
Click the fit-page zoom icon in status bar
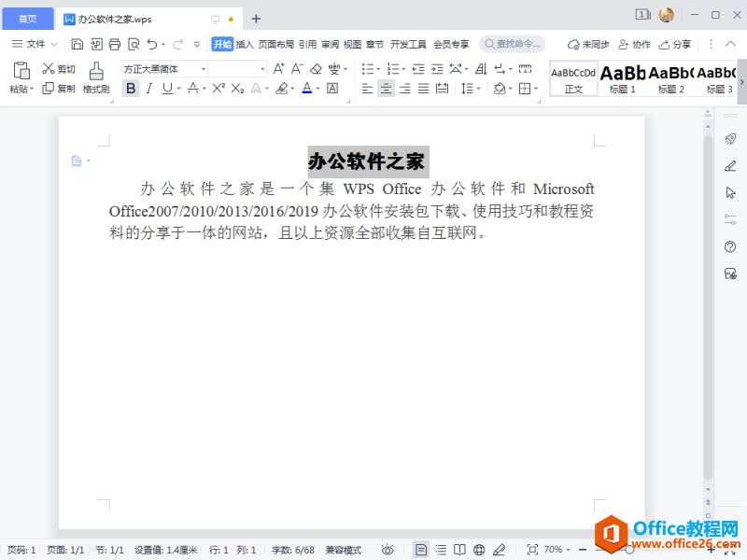(532, 550)
